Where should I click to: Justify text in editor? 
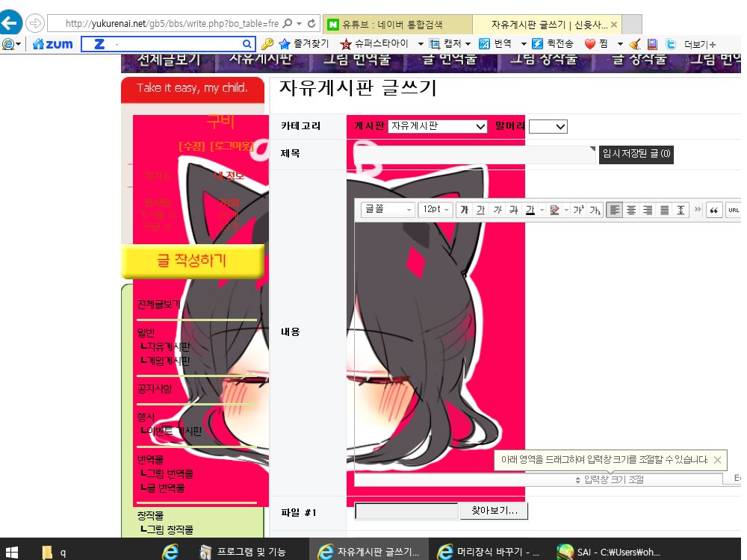point(665,210)
